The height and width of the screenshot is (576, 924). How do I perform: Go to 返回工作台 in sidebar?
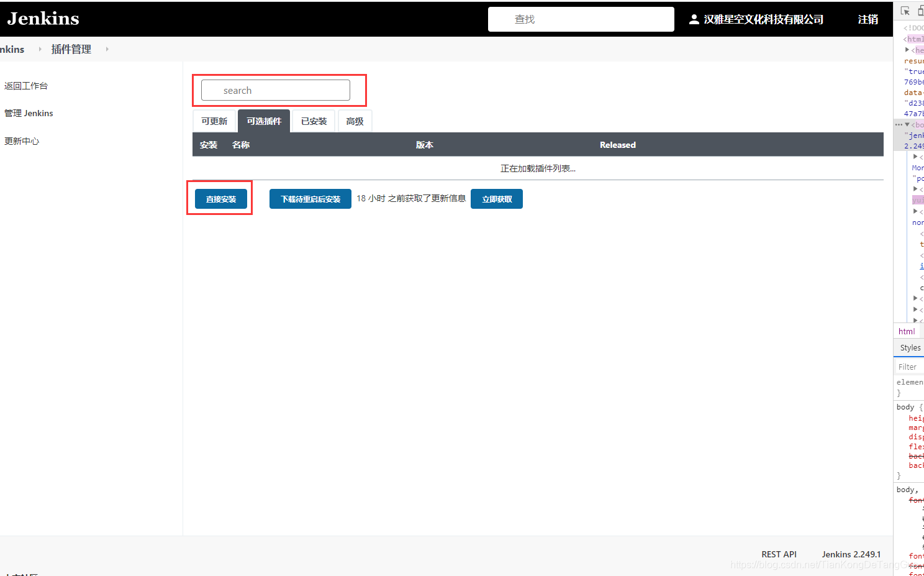(26, 86)
